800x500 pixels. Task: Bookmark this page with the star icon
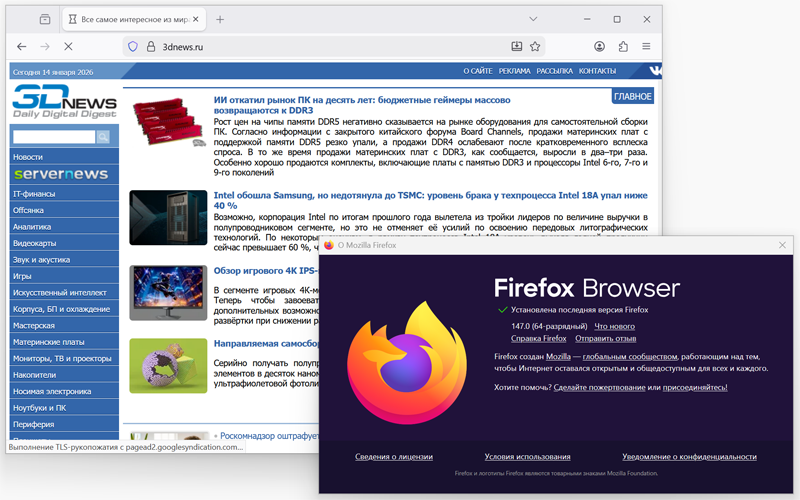[x=535, y=46]
